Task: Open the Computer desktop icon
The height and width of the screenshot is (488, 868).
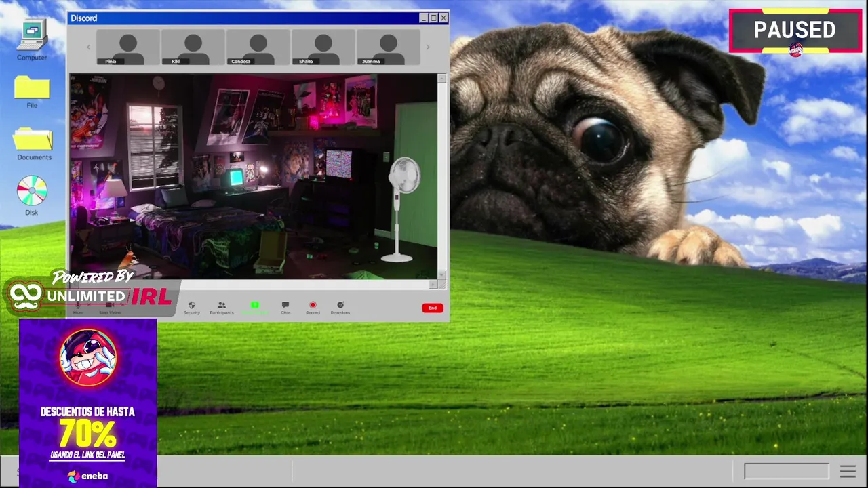Action: click(32, 40)
